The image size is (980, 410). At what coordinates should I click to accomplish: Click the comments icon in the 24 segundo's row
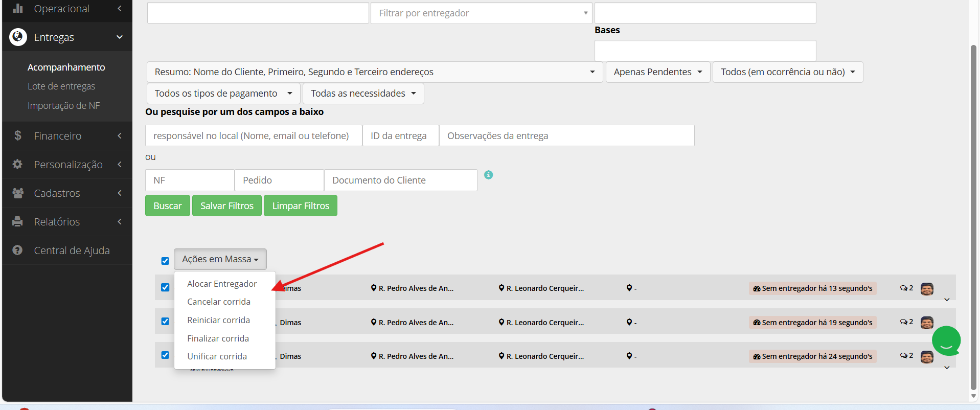coord(903,356)
